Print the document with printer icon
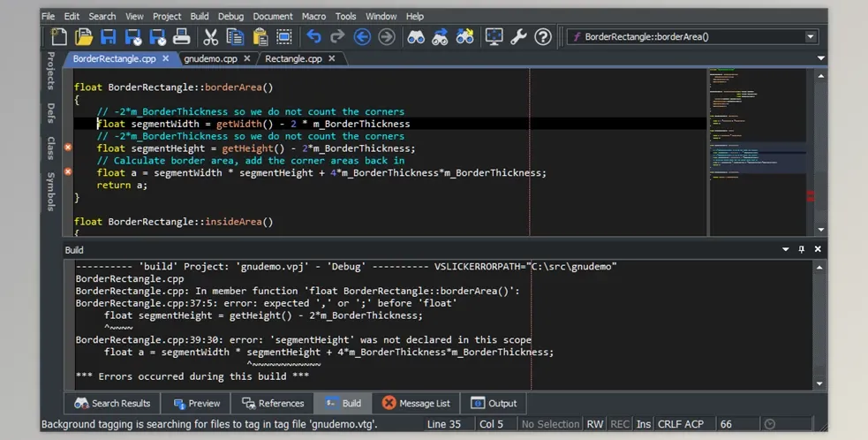Screen dimensions: 868x440 click(x=181, y=37)
